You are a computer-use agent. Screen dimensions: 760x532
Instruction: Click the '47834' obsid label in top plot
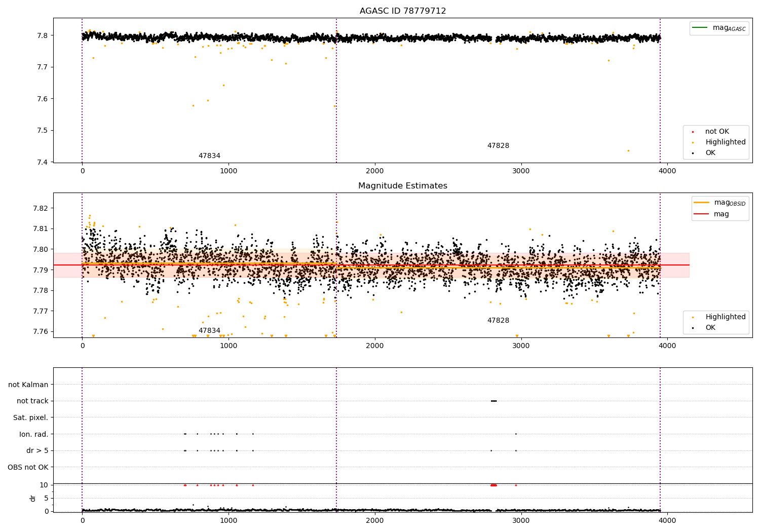pos(209,156)
